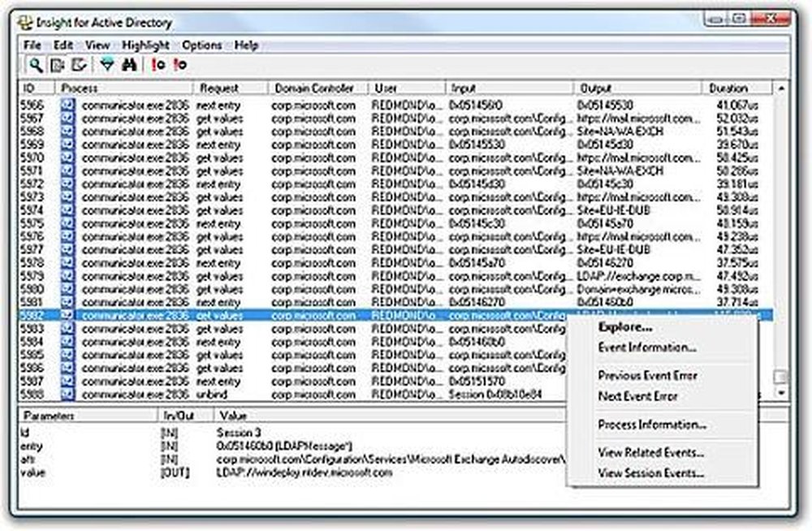Click the Value header in details pane
Viewport: 812px width, 531px height.
390,416
